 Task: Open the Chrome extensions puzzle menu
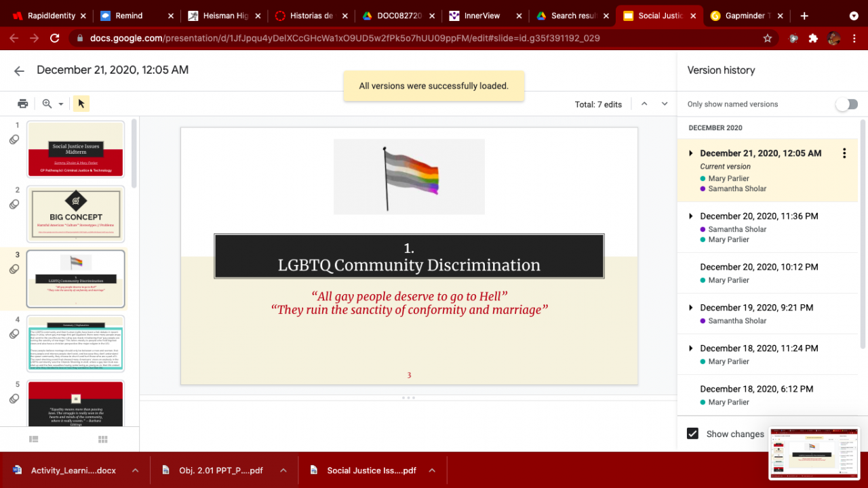[x=813, y=39]
